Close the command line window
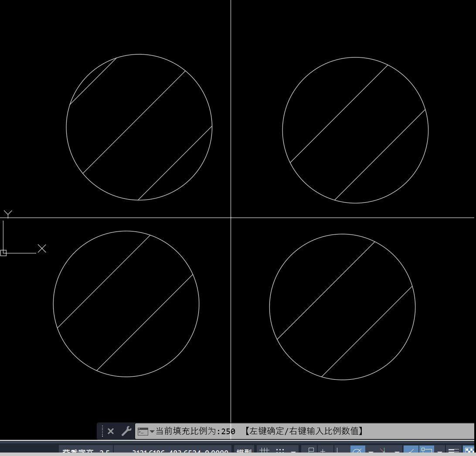This screenshot has width=476, height=456. [x=111, y=431]
